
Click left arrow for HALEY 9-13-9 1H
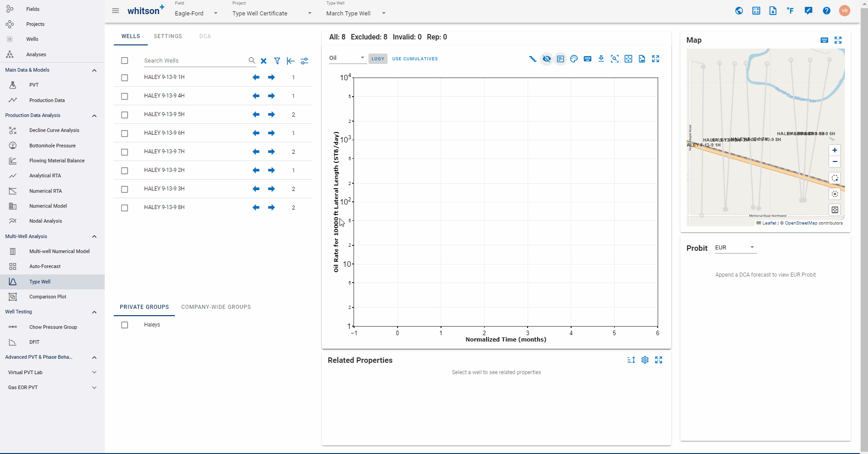(256, 78)
